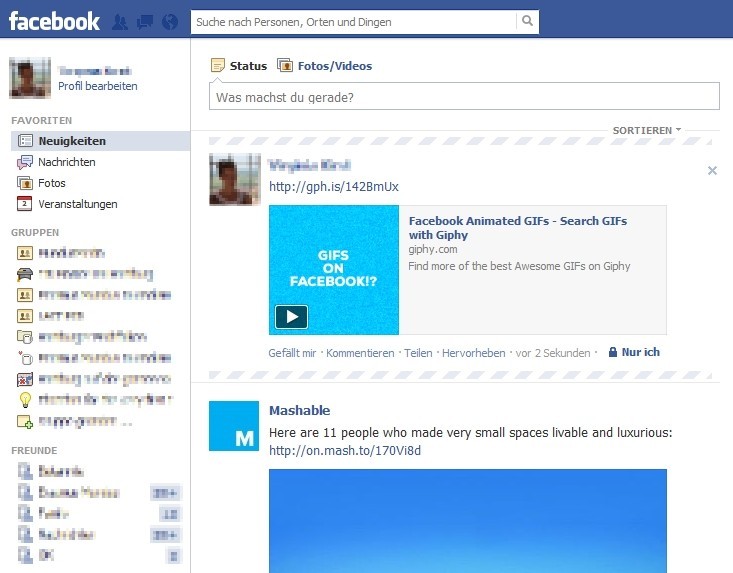The width and height of the screenshot is (733, 573).
Task: Click the Favoriten section heading
Action: pos(42,121)
